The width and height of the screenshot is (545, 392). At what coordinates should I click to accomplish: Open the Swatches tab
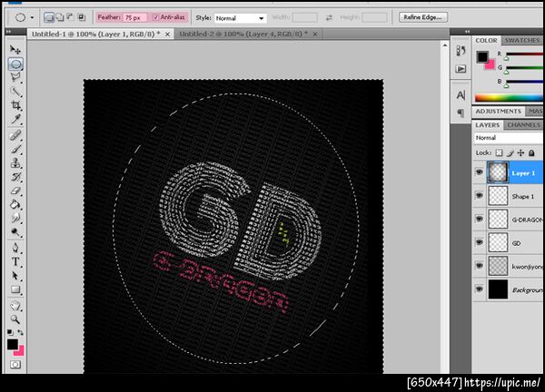[x=522, y=40]
